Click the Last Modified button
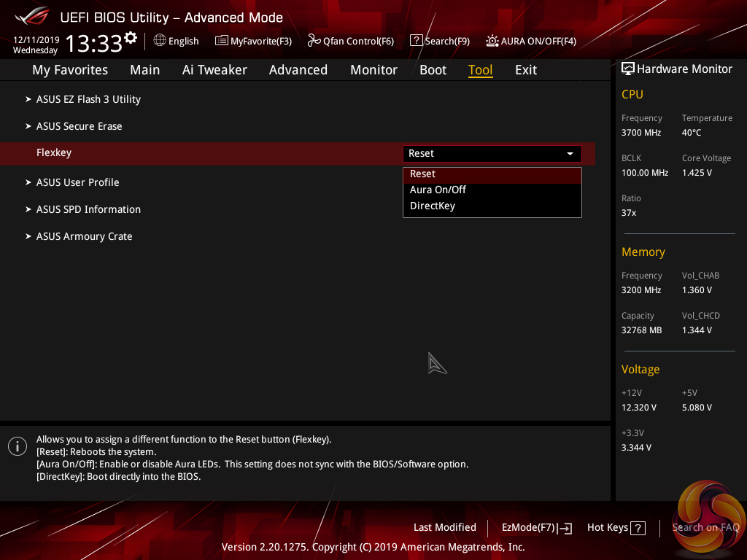Screen dimensions: 747x560 point(444,528)
